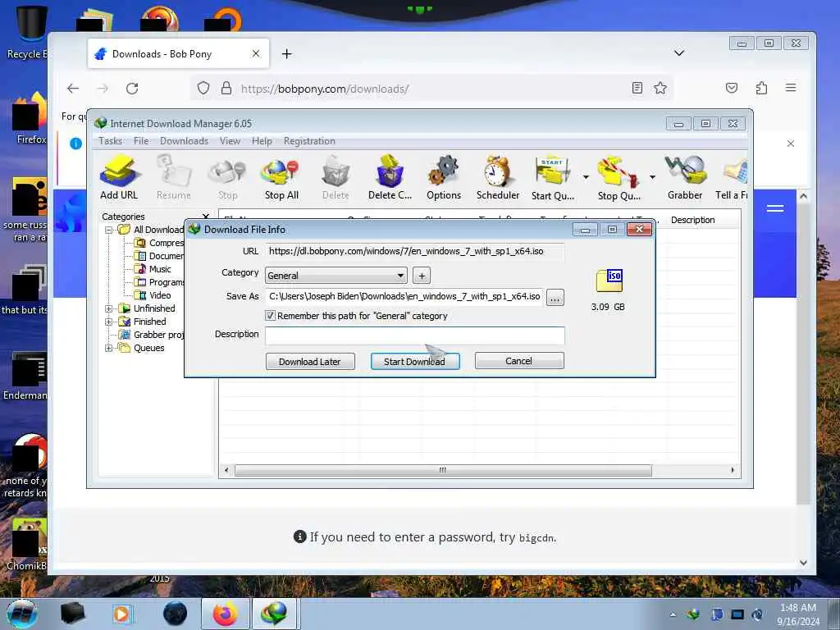Toggle Remember this path for General category
The image size is (840, 630).
click(x=271, y=316)
